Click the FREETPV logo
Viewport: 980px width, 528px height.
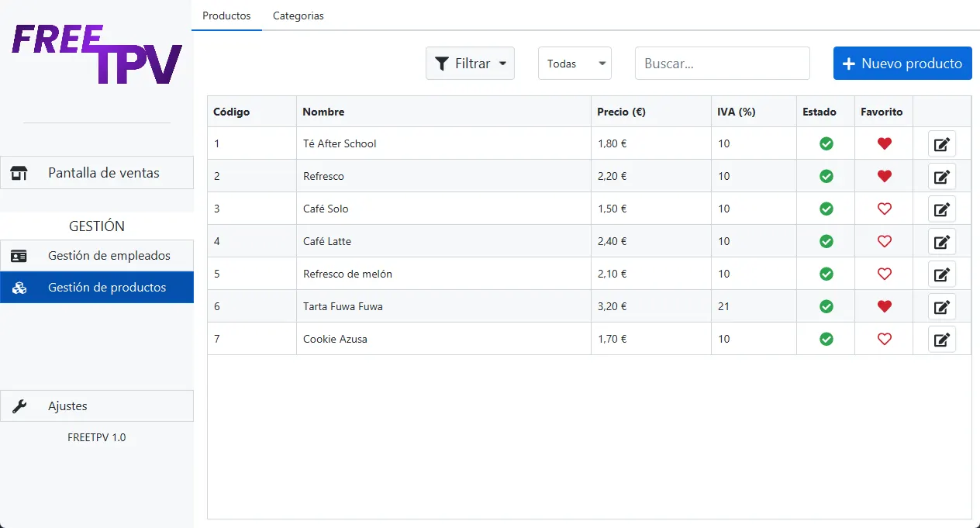(97, 54)
